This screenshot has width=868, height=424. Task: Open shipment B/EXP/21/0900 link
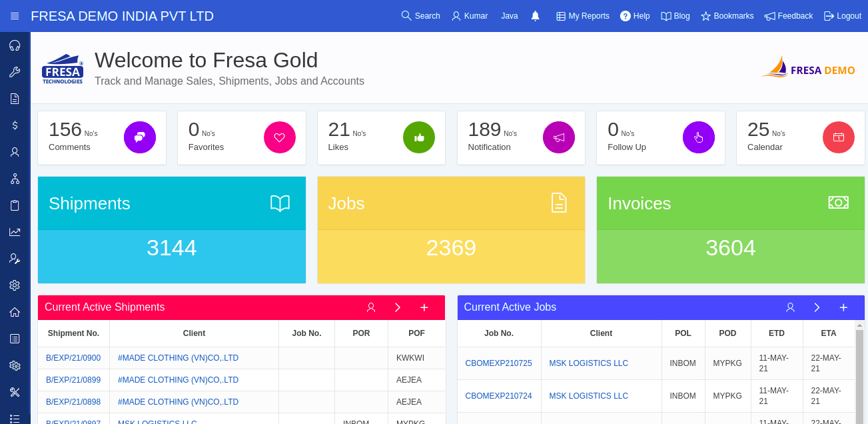click(x=73, y=357)
